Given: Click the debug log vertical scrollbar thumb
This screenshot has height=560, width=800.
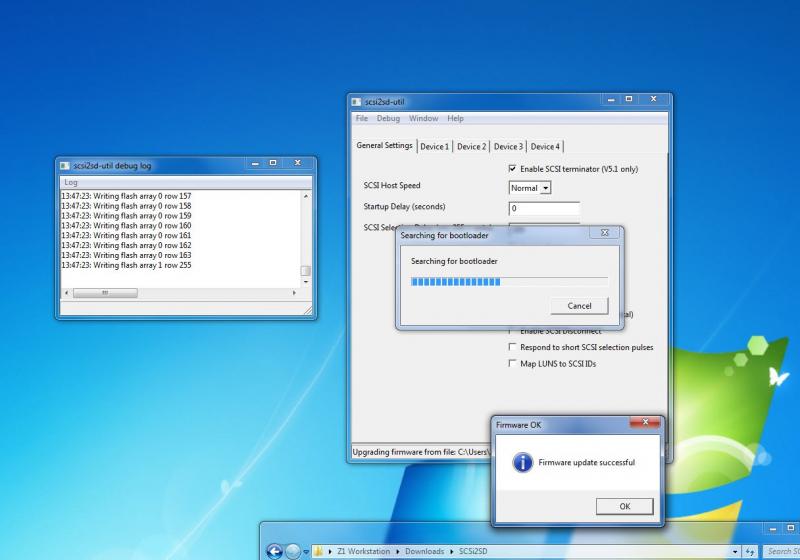Looking at the screenshot, I should point(306,271).
